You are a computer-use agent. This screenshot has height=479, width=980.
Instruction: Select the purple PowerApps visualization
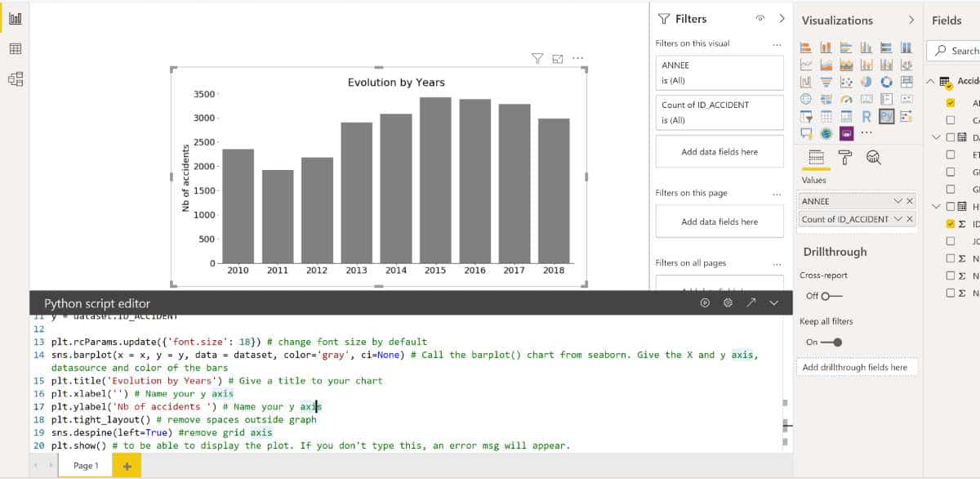[x=846, y=133]
